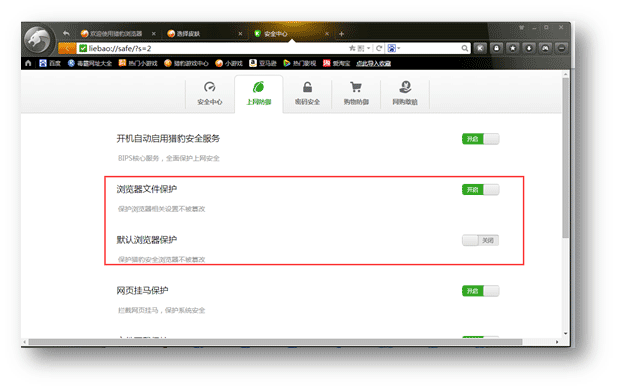Enable the 默认浏览器保护 switch
Screen dimensions: 617x390
coord(480,240)
